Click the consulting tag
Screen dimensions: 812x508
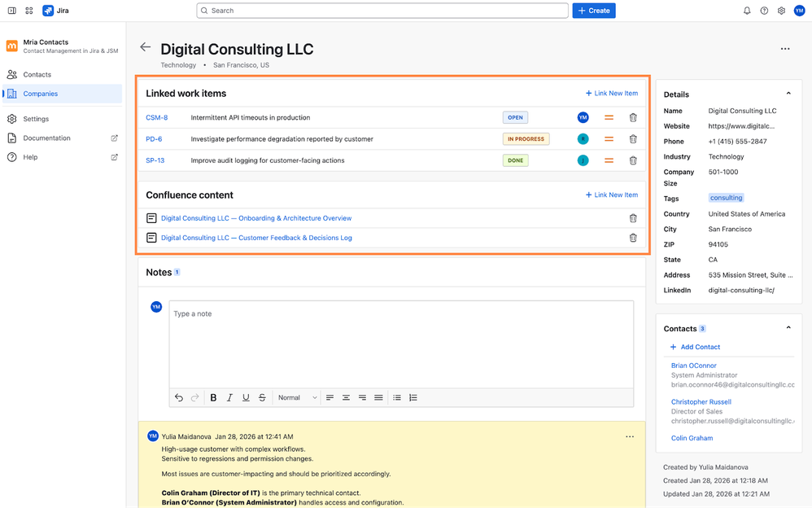click(726, 198)
